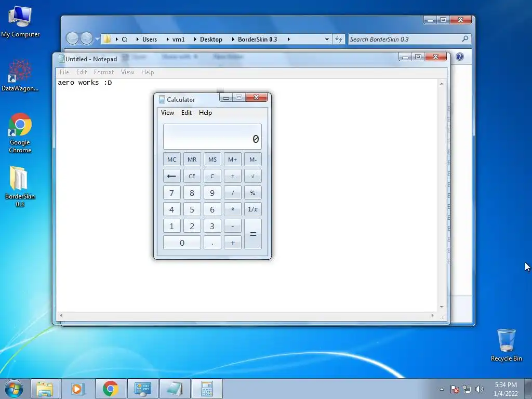Click the MC memory clear key
Image resolution: width=532 pixels, height=399 pixels.
(171, 159)
